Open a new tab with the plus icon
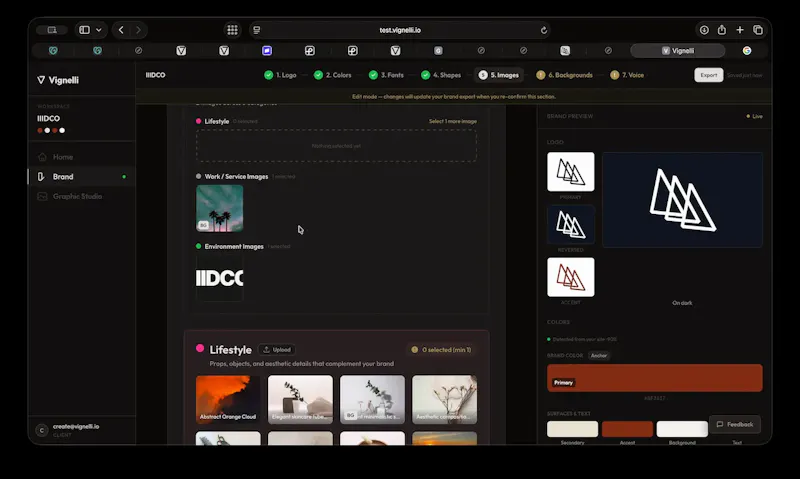Viewport: 800px width, 479px height. click(740, 30)
